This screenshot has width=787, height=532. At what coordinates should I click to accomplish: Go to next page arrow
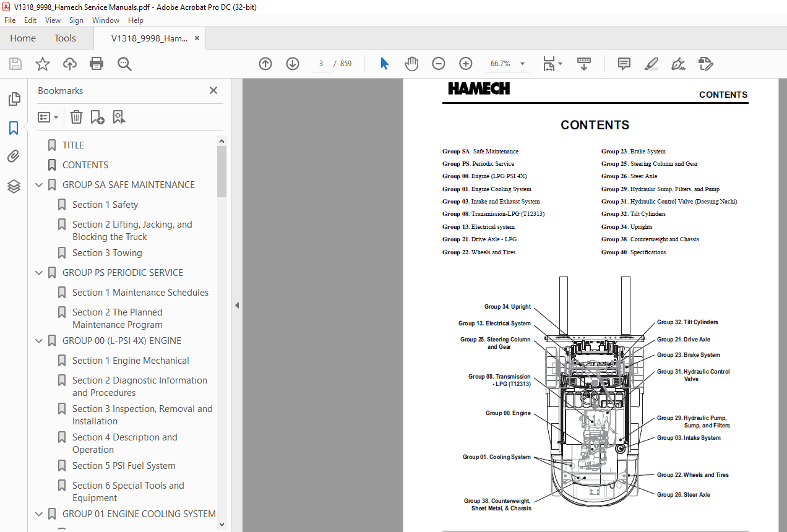[293, 64]
